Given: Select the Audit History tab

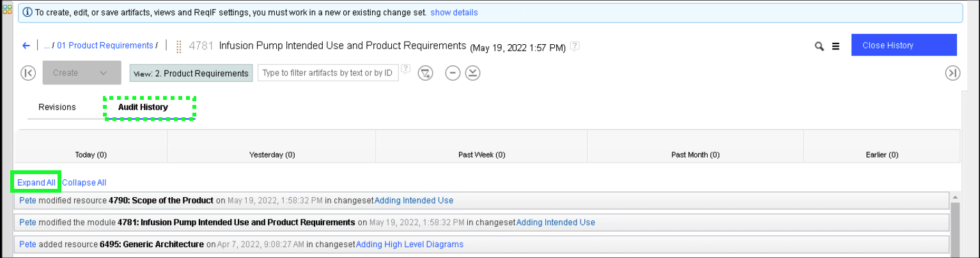Looking at the screenshot, I should click(x=143, y=107).
